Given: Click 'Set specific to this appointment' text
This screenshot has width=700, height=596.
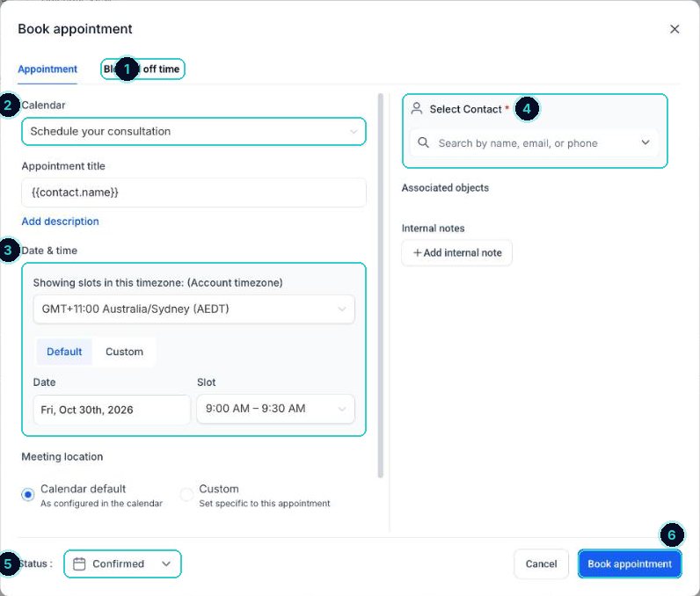Looking at the screenshot, I should [x=265, y=504].
